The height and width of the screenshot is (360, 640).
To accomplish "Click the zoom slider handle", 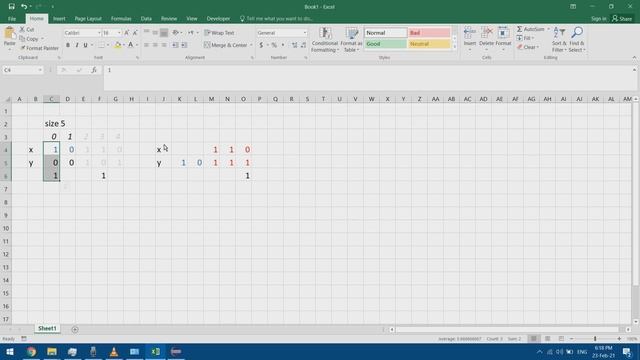I will (595, 339).
